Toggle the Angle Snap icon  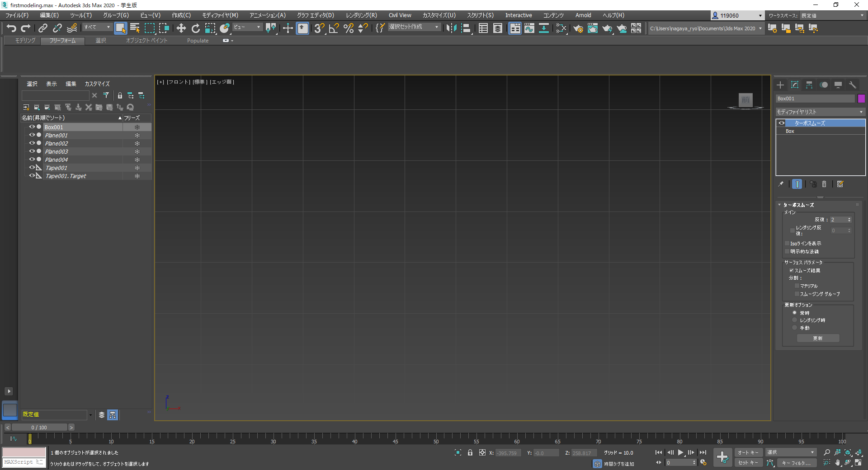click(334, 28)
